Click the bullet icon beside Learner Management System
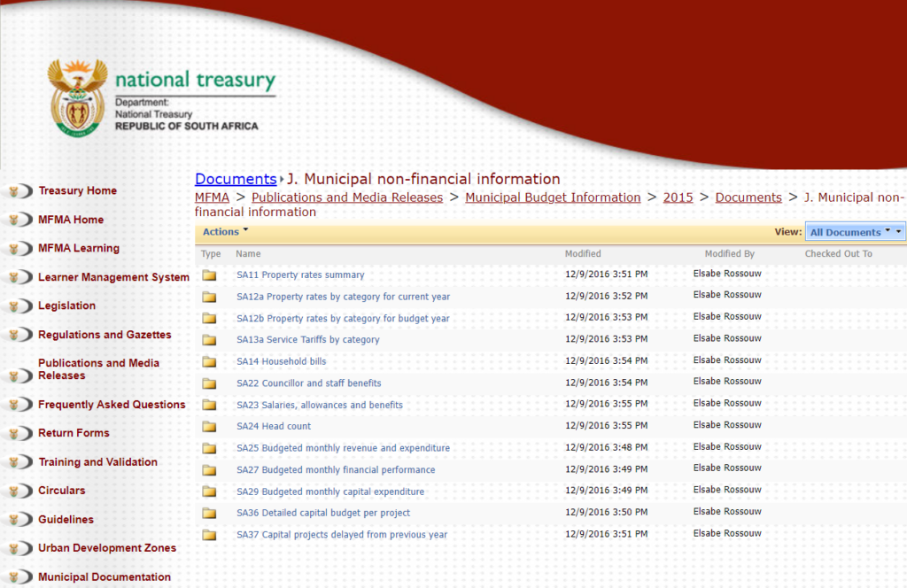Viewport: 907px width, 588px height. [x=19, y=277]
